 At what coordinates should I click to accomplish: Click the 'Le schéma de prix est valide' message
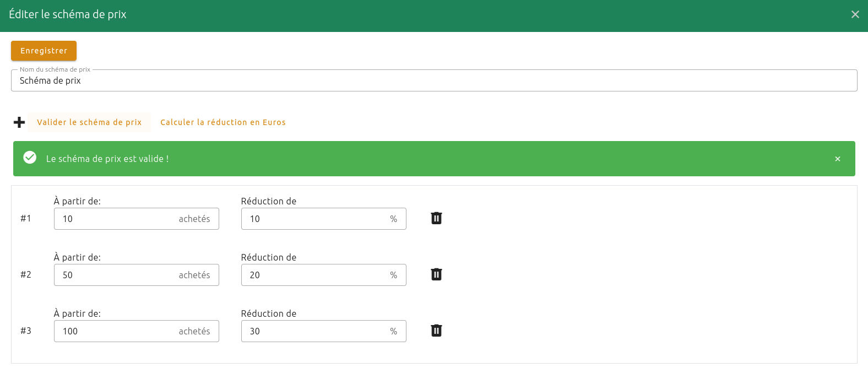tap(107, 159)
